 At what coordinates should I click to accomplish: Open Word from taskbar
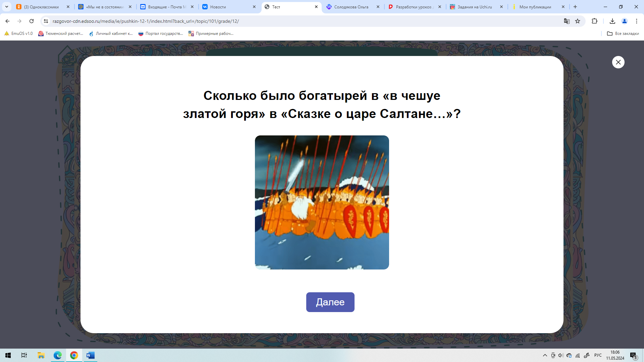pyautogui.click(x=91, y=355)
